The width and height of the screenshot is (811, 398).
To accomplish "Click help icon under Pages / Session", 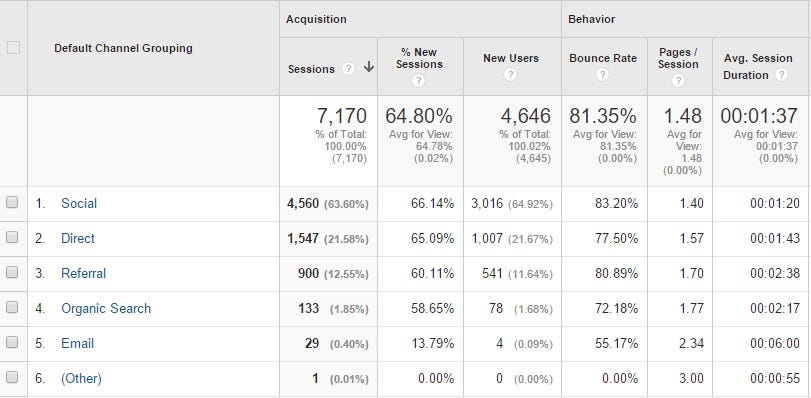I will pos(678,81).
